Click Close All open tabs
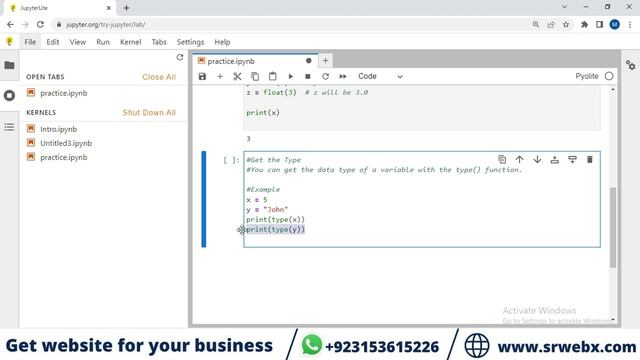 (x=159, y=77)
